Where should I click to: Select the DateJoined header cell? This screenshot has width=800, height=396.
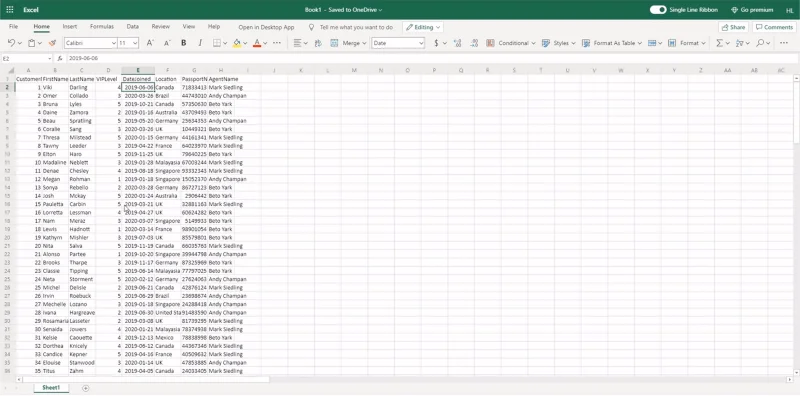[x=138, y=79]
